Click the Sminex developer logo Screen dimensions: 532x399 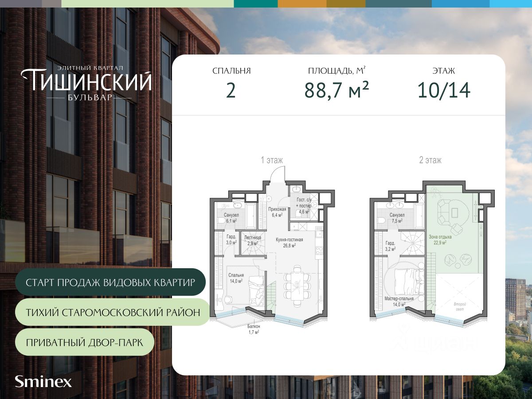click(43, 381)
